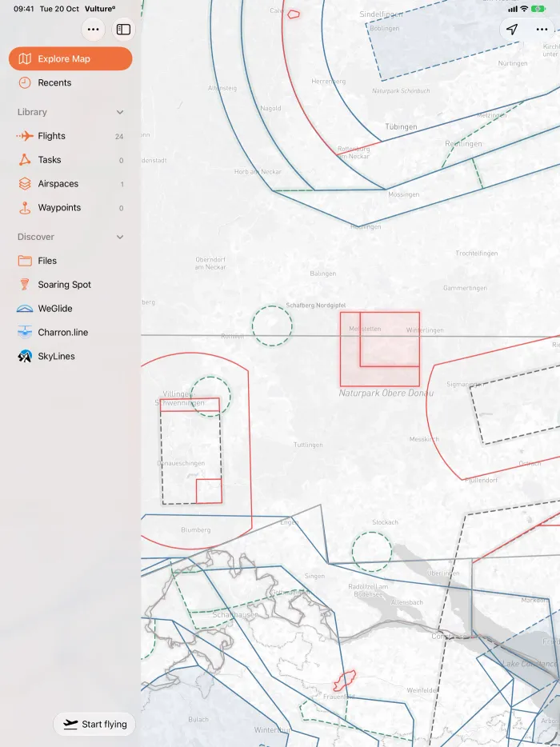Click the status bar time 09:41
The image size is (560, 747).
pos(24,9)
